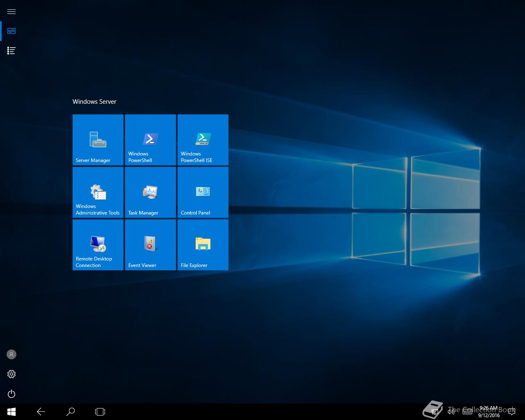Screen dimensions: 525x420
Task: Open the File Explorer tile
Action: (x=203, y=245)
